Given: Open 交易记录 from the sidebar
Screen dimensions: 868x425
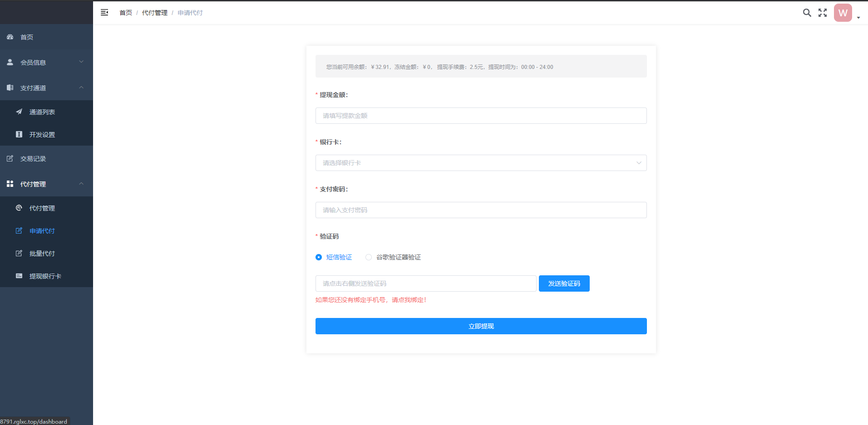Looking at the screenshot, I should pyautogui.click(x=33, y=159).
